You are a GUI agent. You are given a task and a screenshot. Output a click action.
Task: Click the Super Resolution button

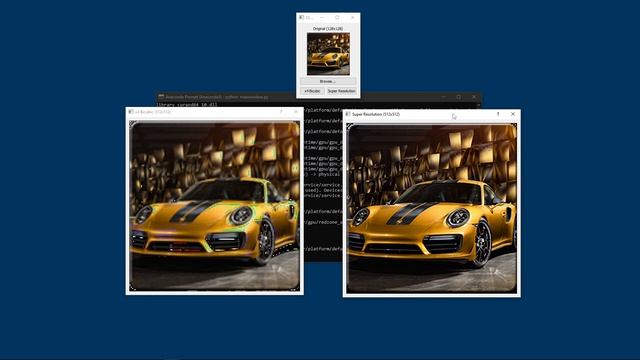click(x=342, y=91)
